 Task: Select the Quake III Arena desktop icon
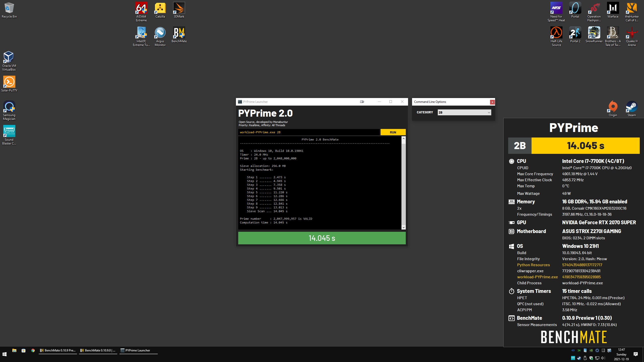632,36
